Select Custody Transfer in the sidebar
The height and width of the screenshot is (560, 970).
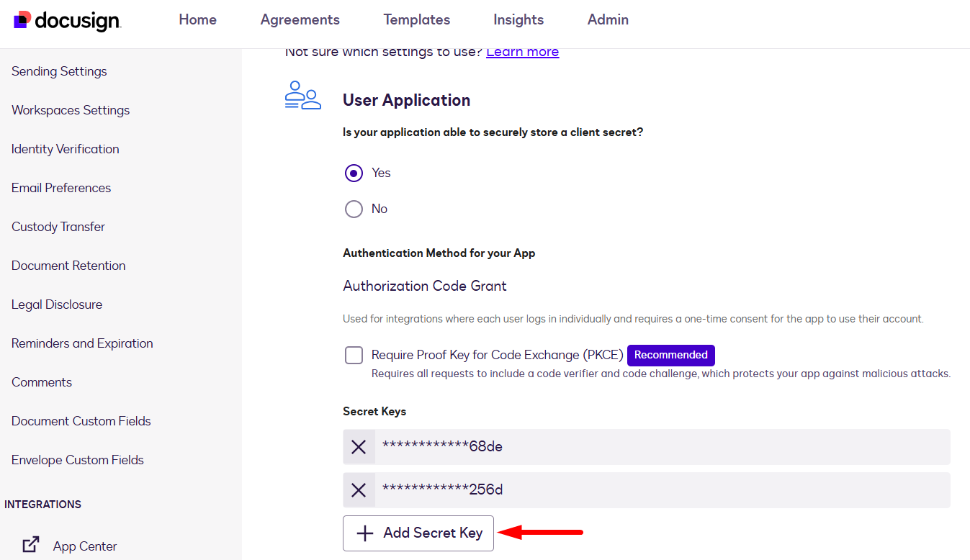[58, 227]
